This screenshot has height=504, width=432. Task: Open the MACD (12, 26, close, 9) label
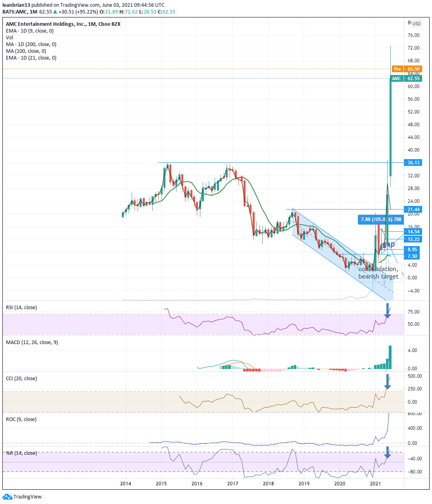(x=32, y=342)
